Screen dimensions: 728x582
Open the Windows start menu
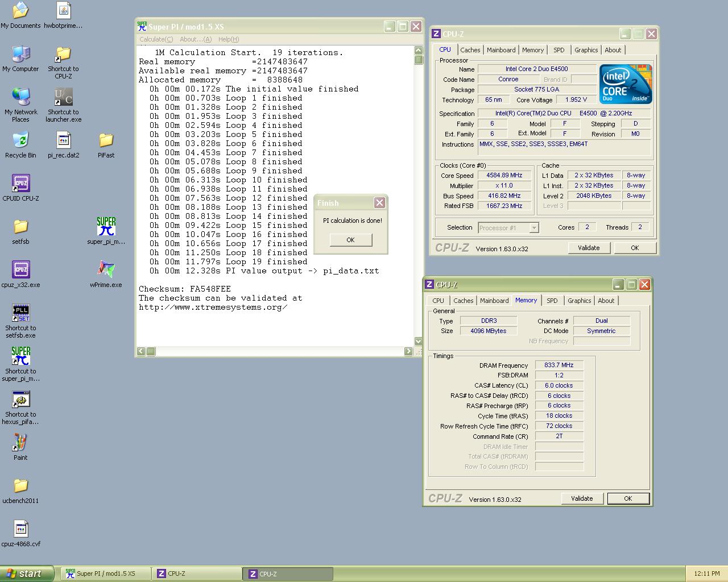pos(27,573)
